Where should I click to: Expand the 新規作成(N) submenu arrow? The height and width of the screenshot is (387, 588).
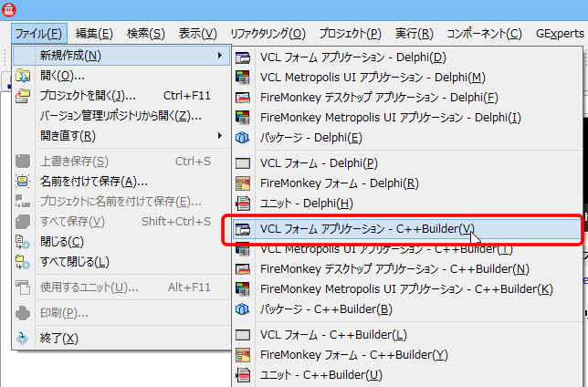pos(220,56)
